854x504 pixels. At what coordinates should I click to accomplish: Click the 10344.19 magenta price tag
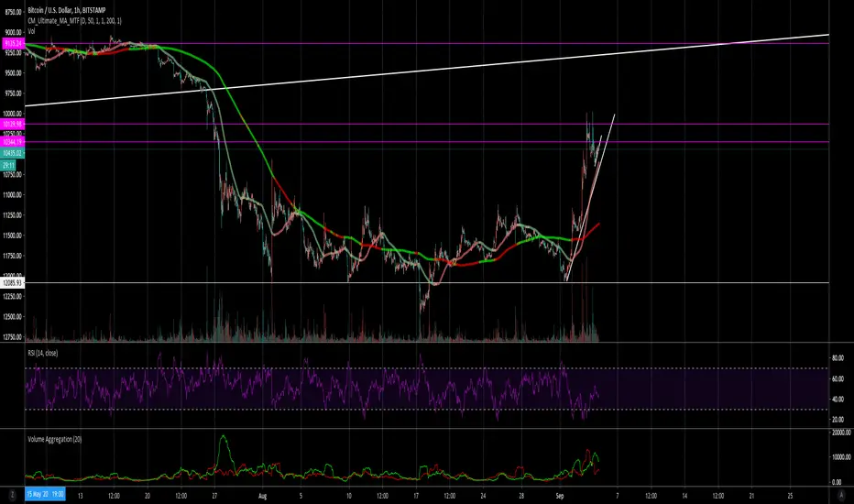(13, 142)
